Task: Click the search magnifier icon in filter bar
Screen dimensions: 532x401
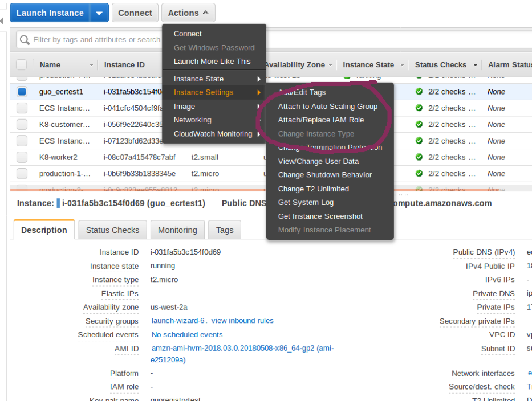Action: click(x=25, y=40)
